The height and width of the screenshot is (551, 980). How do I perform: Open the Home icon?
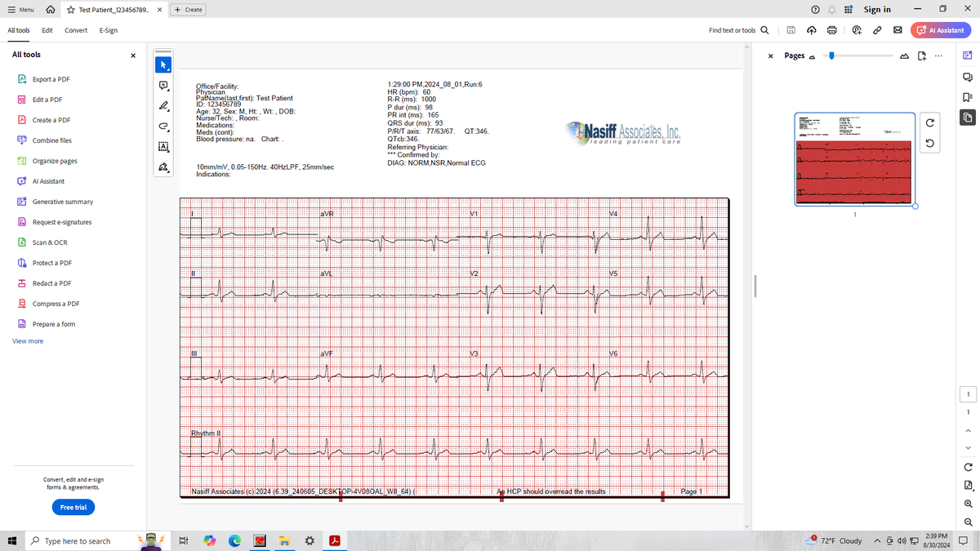tap(51, 10)
